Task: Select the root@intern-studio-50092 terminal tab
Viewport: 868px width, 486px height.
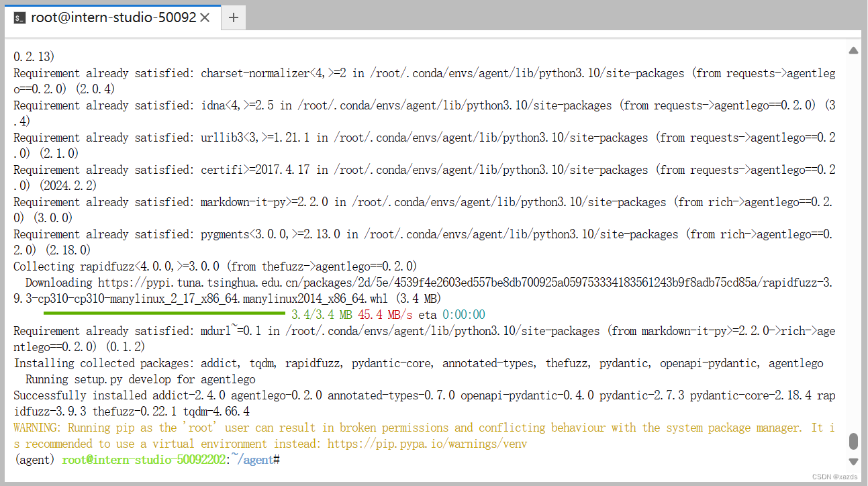Action: tap(112, 17)
